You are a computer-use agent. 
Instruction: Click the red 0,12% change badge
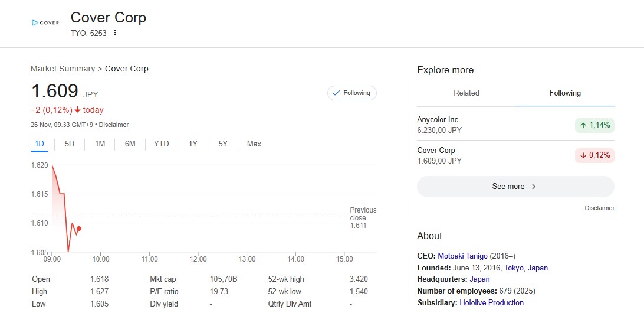[594, 155]
